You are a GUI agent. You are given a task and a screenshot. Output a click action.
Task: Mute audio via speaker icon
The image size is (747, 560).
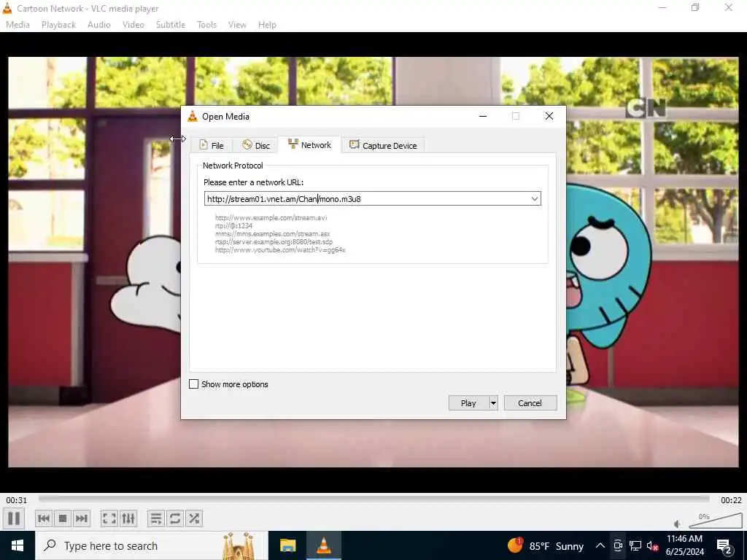[x=678, y=524]
